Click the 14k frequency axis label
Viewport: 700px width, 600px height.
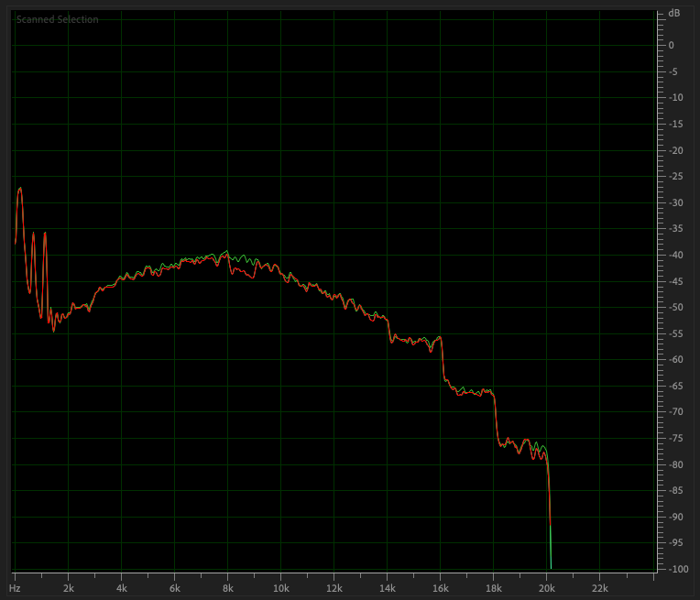click(x=388, y=586)
